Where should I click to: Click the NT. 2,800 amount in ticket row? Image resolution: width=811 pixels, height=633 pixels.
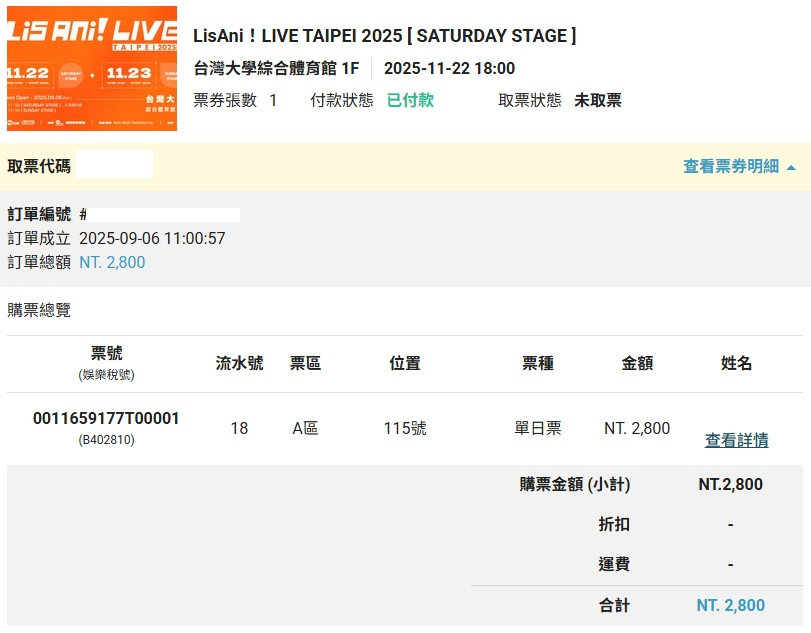637,428
